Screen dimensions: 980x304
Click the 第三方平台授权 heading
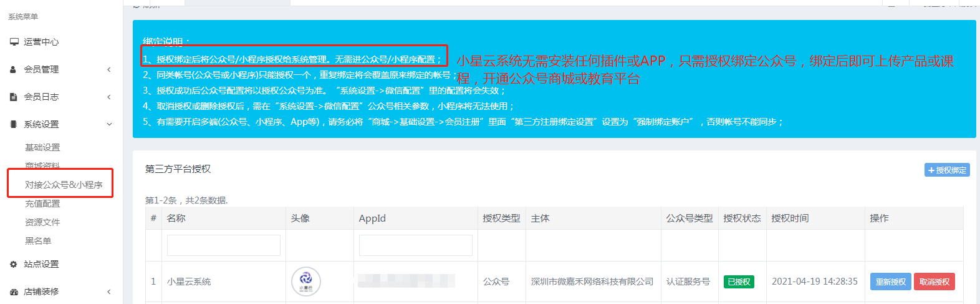(x=178, y=169)
